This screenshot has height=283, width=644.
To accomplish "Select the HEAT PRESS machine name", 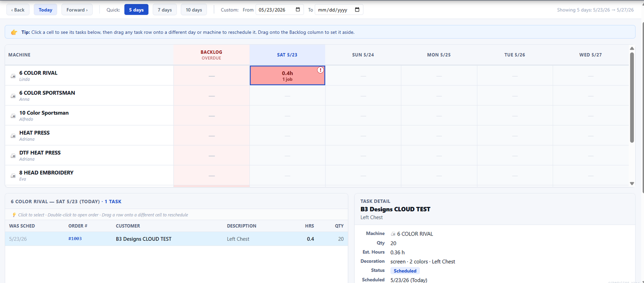I will pos(35,133).
